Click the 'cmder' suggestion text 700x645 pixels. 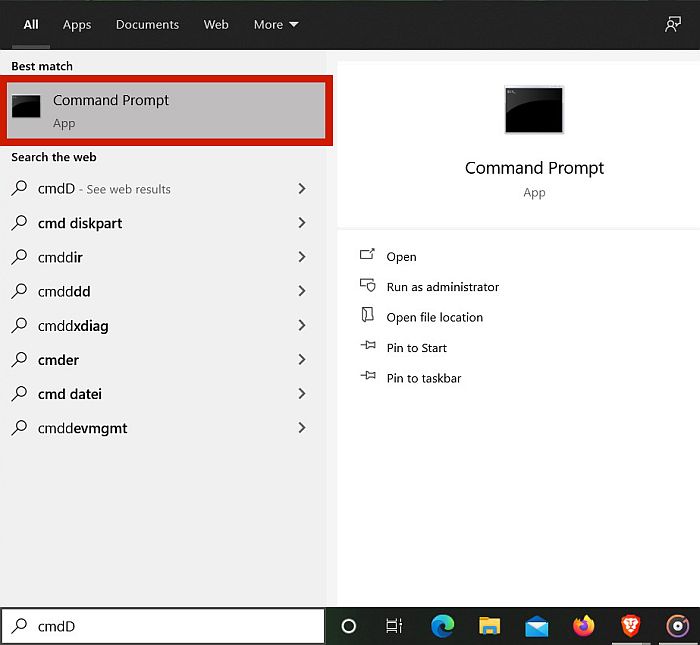(x=58, y=360)
